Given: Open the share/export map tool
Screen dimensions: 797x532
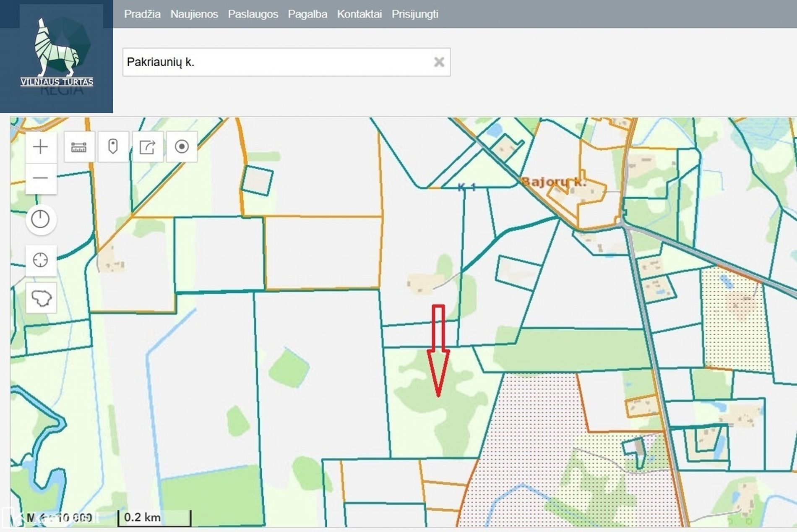Looking at the screenshot, I should pyautogui.click(x=147, y=147).
